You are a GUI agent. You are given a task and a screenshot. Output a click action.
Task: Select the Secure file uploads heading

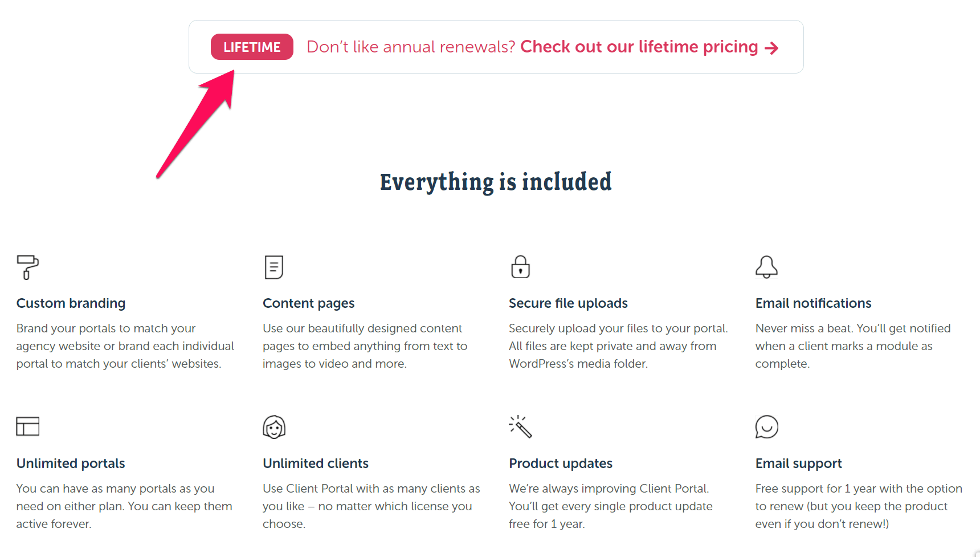coord(568,303)
